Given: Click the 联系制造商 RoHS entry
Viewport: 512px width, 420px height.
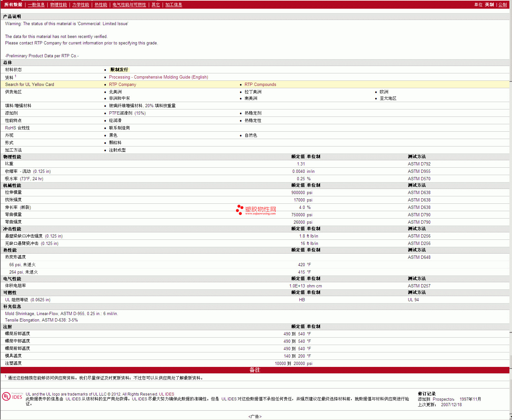Looking at the screenshot, I should click(x=119, y=128).
